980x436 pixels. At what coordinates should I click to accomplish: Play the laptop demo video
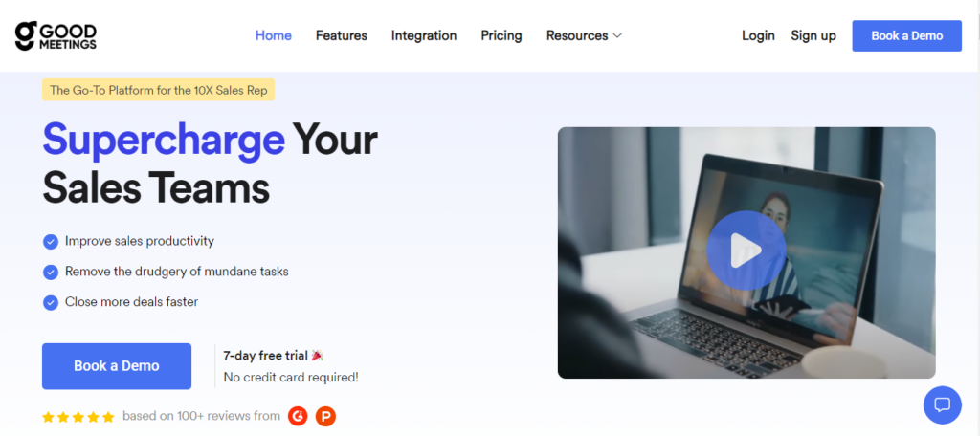click(746, 250)
